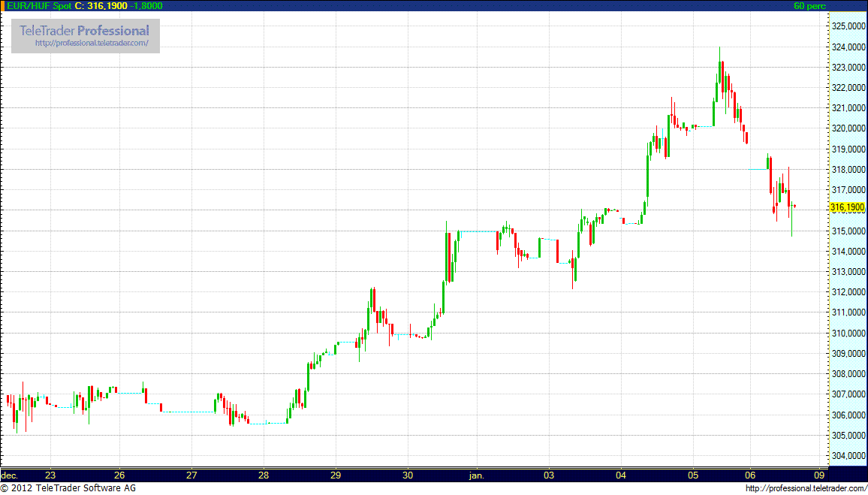The image size is (868, 495).
Task: Click date 28 on the time axis
Action: point(264,475)
